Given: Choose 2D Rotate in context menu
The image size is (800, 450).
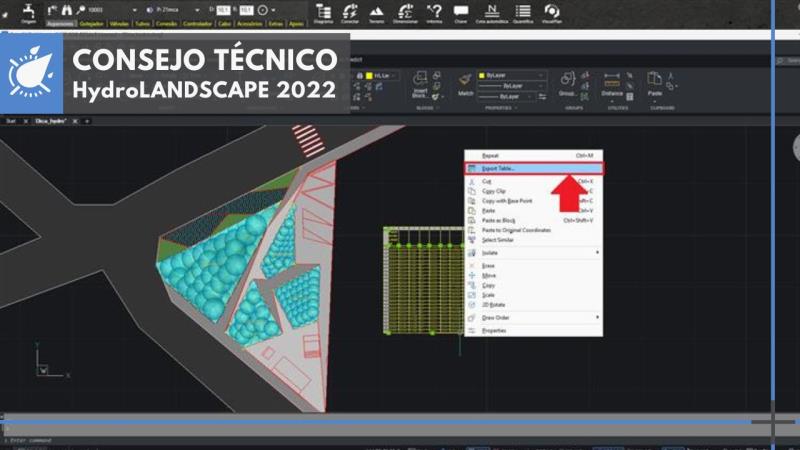Looking at the screenshot, I should (x=533, y=305).
